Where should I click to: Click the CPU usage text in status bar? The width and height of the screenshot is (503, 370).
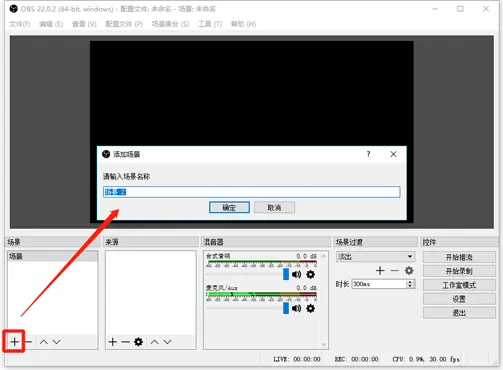(408, 359)
